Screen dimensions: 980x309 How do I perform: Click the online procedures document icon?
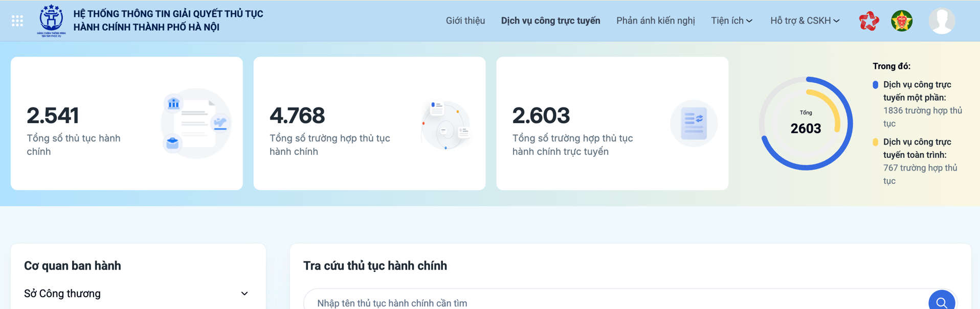tap(694, 124)
